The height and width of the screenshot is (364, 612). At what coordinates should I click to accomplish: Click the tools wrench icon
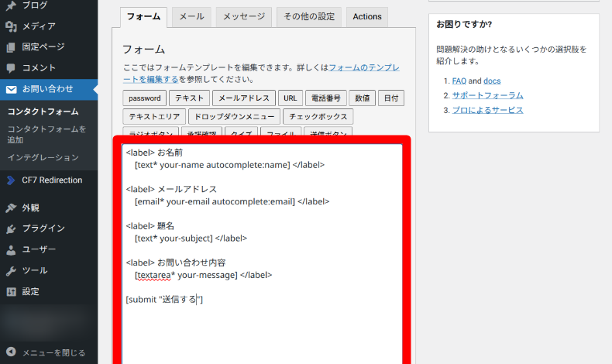(x=11, y=271)
